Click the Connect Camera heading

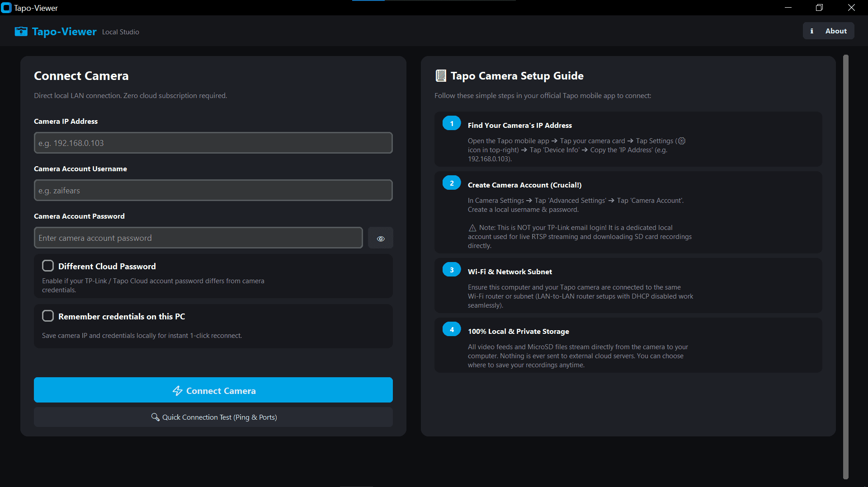click(81, 76)
